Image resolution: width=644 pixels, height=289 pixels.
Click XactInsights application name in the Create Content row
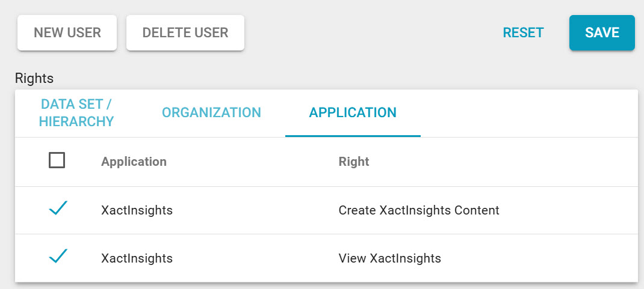pyautogui.click(x=137, y=210)
